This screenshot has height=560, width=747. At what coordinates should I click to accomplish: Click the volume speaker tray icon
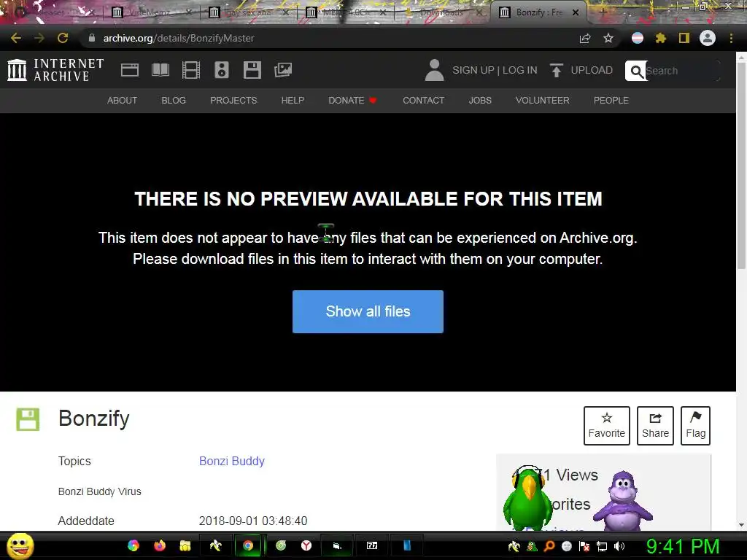tap(619, 546)
